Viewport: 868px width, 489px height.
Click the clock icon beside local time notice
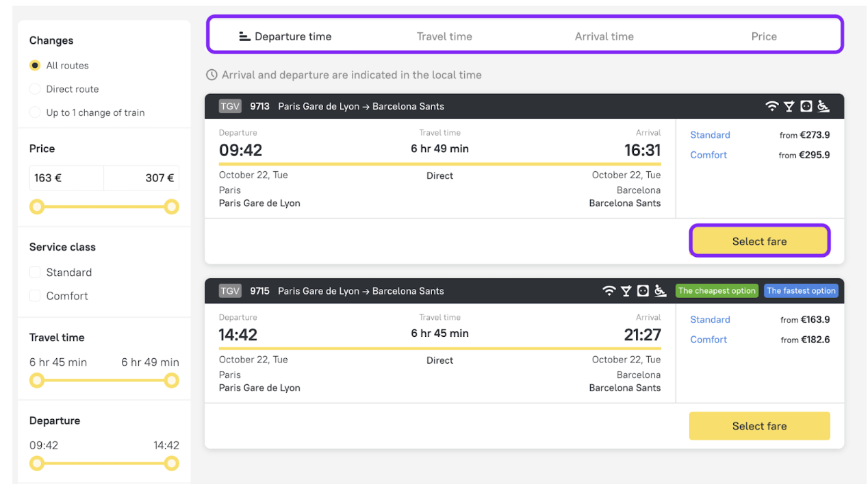pyautogui.click(x=212, y=75)
